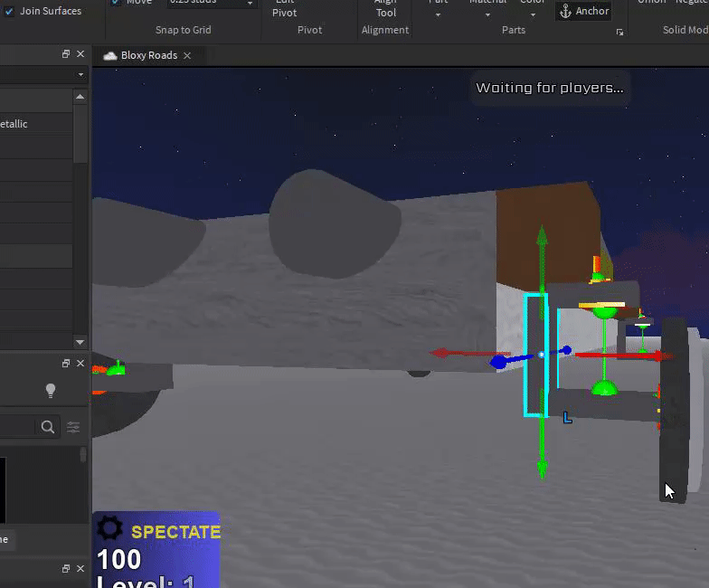Viewport: 709px width, 588px height.
Task: Click the large blue move handle
Action: tap(499, 362)
